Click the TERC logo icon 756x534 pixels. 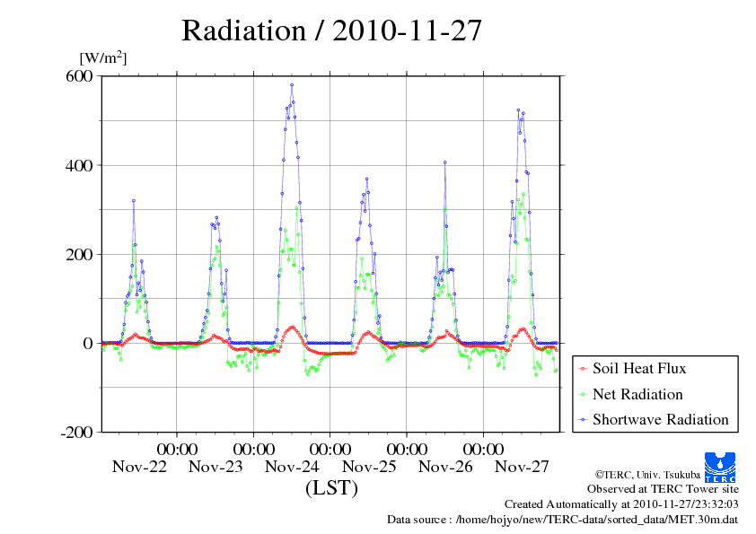click(x=720, y=467)
